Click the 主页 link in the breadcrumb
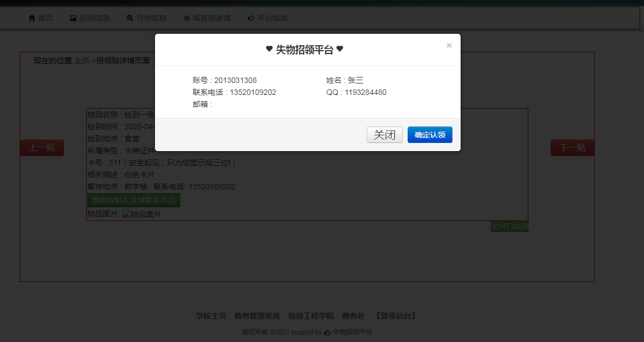Screen dimensions: 644x342 click(82, 61)
